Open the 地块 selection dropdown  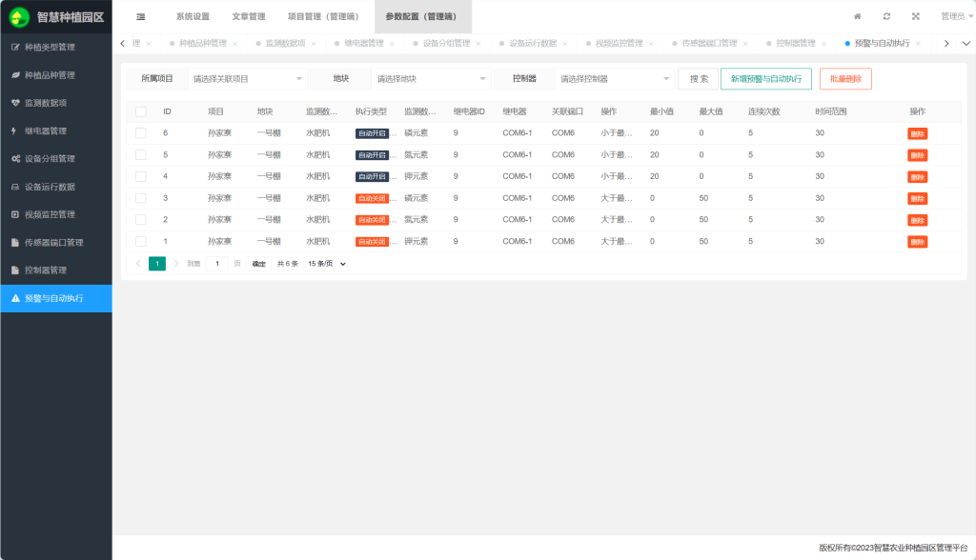tap(431, 79)
